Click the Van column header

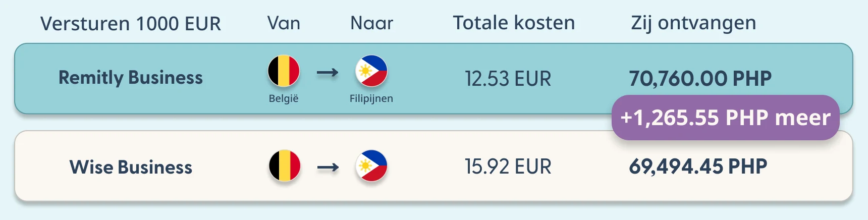[x=284, y=23]
